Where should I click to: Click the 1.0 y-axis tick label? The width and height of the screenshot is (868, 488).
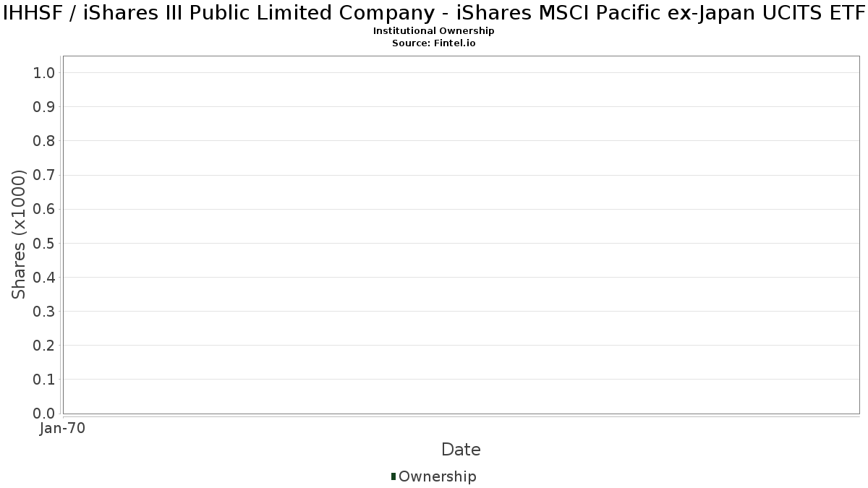(x=44, y=72)
